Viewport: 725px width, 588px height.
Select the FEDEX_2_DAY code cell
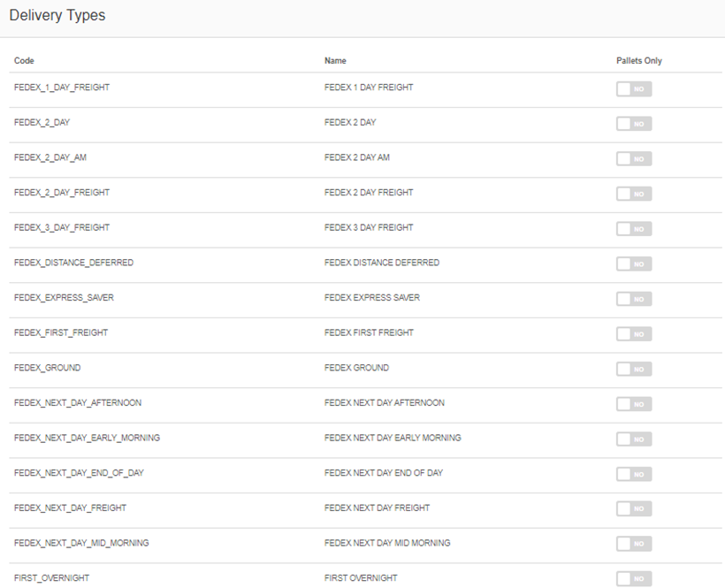(42, 123)
